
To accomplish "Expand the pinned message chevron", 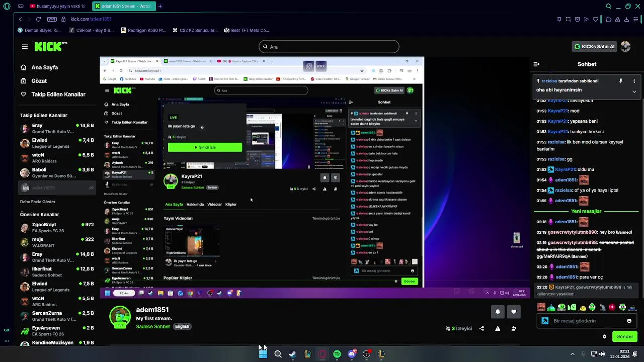I will (634, 92).
